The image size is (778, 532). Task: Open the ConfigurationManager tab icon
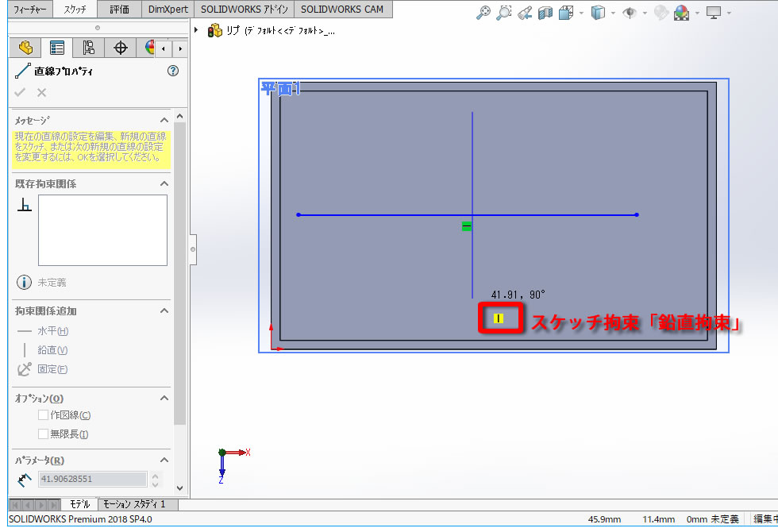[88, 48]
